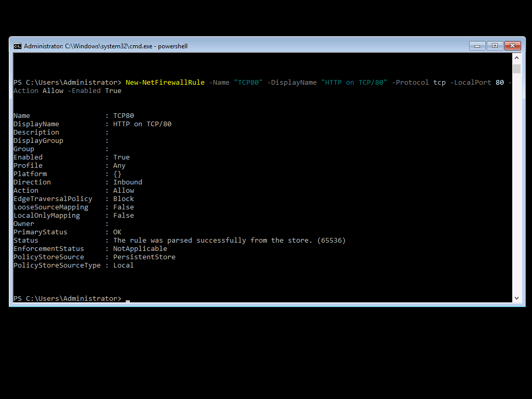The height and width of the screenshot is (399, 532).
Task: Click the cmd.exe system menu icon
Action: [17, 46]
